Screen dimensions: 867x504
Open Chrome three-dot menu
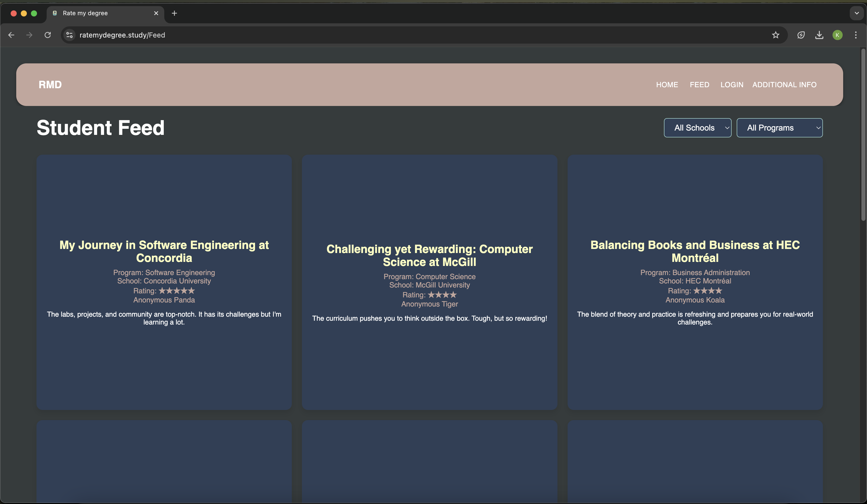click(856, 35)
